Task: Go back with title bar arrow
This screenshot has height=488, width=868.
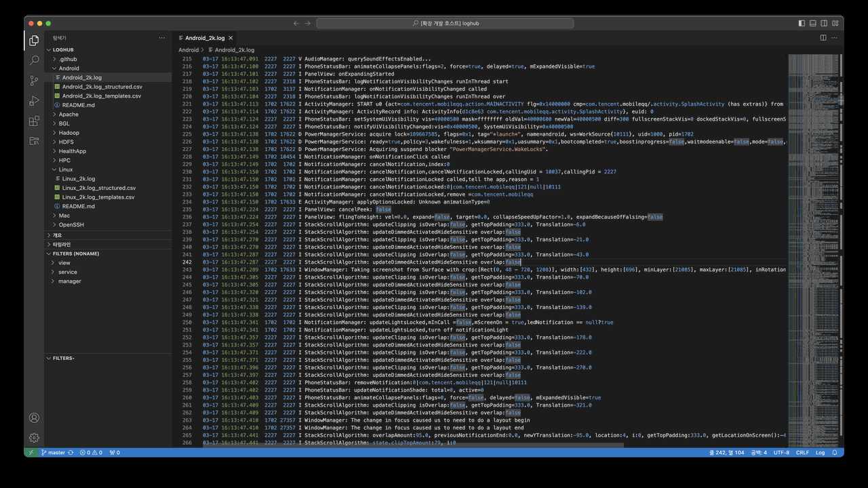Action: pos(296,23)
